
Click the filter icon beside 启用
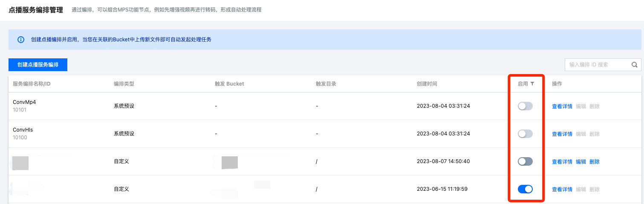(532, 84)
